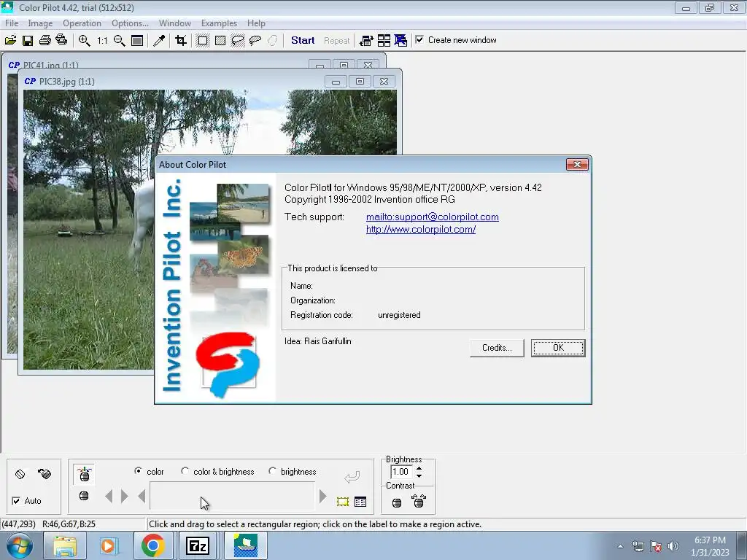
Task: Click the support email link
Action: 432,217
